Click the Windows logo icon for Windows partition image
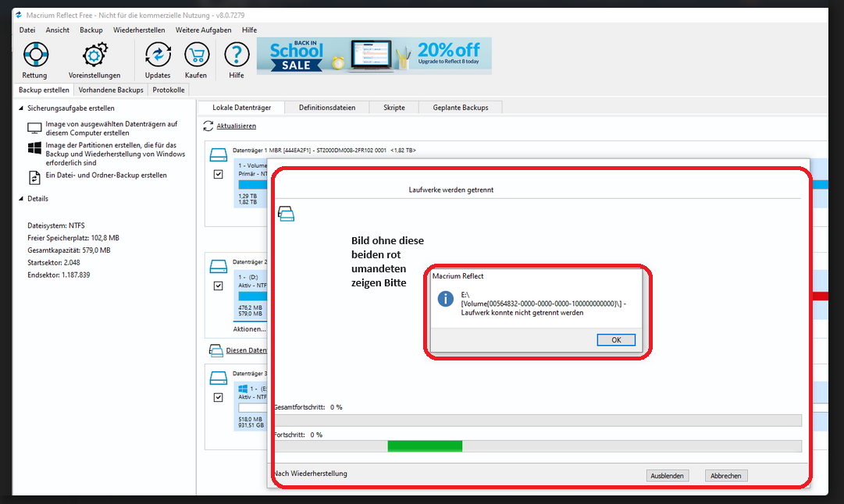This screenshot has height=504, width=844. pos(34,148)
